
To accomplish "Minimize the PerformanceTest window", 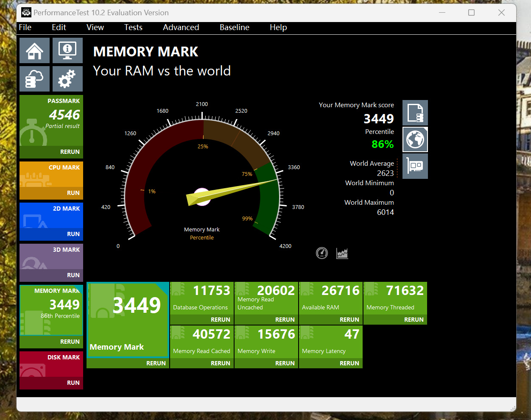I will [442, 12].
